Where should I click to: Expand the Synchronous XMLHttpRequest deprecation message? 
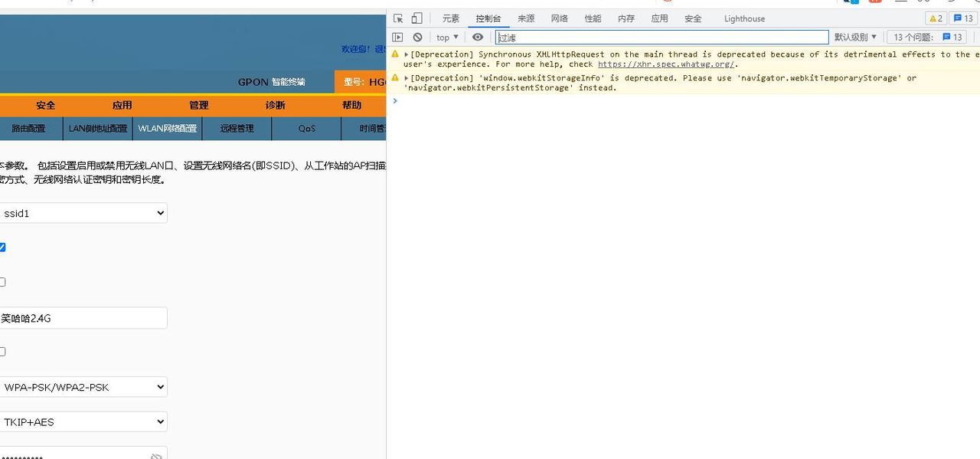407,54
